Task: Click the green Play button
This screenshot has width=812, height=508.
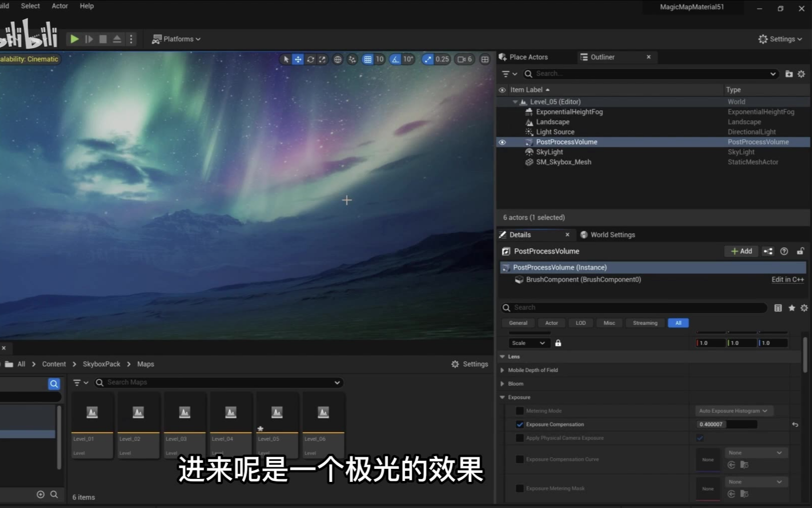Action: 74,39
